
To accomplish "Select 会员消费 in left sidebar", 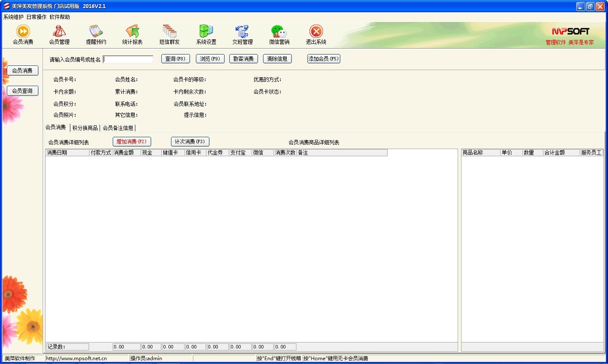I will [22, 71].
